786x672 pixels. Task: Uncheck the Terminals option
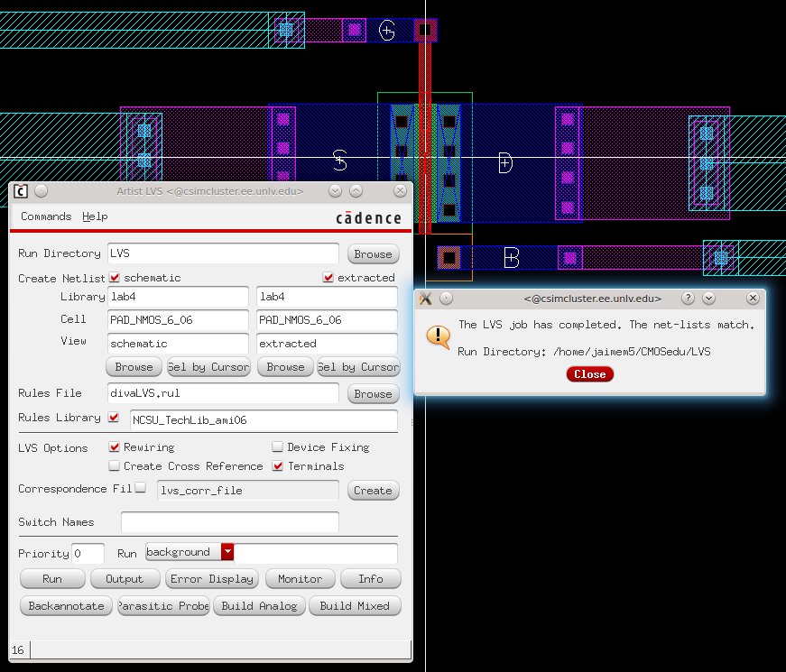pyautogui.click(x=277, y=466)
